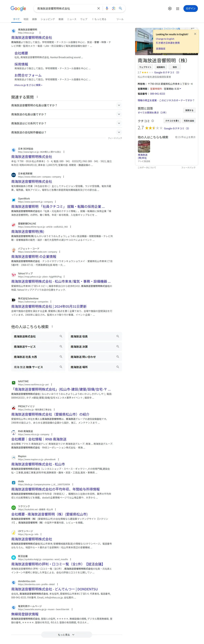Expand business hours dropdown 営業開始 8:30
This screenshot has height=644, width=204.
point(180,89)
